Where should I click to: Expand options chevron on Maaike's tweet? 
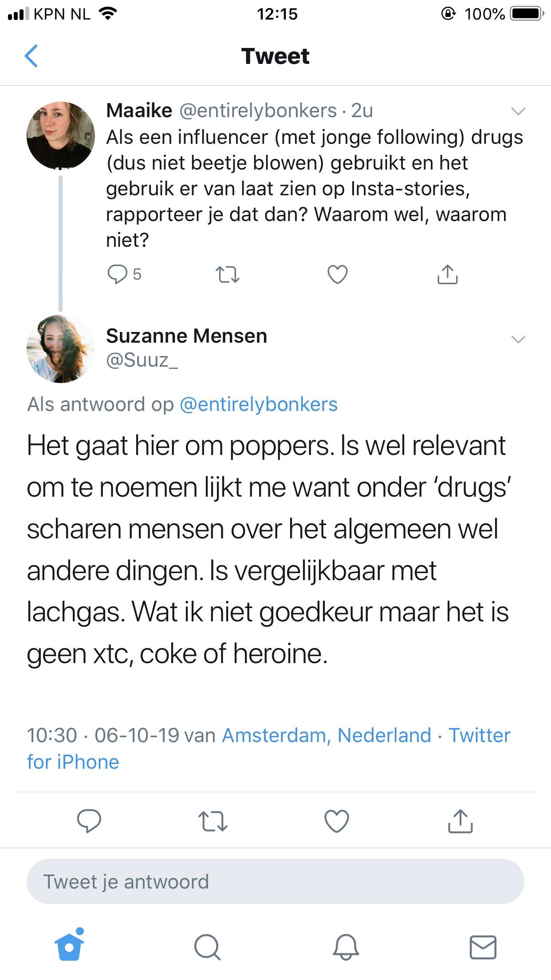point(518,111)
